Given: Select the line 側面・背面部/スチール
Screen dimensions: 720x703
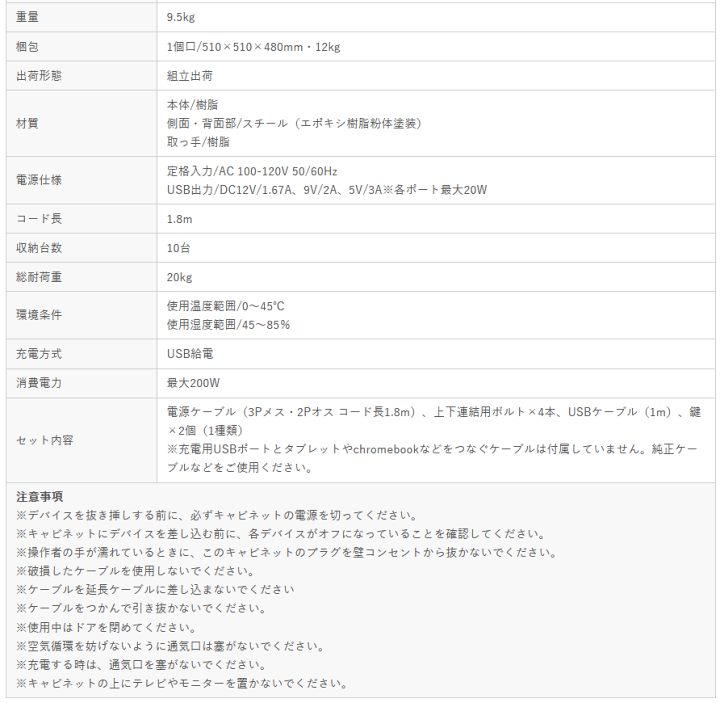Looking at the screenshot, I should pos(294,123).
